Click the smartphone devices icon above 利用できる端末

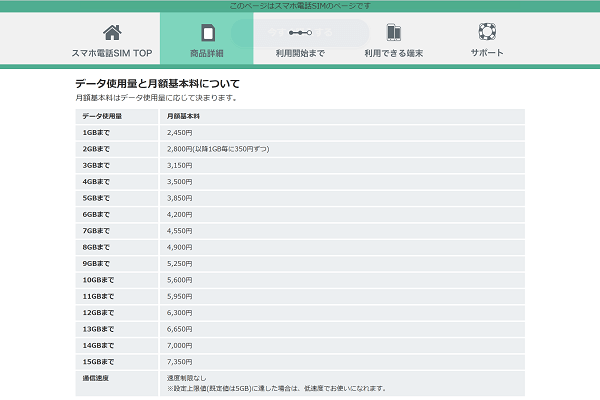tap(394, 32)
